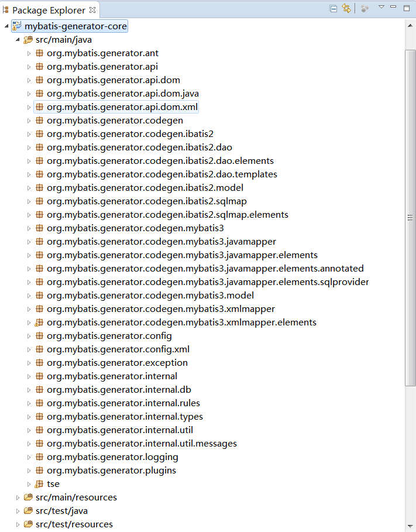
Task: Expand the org.mybatis.generator.codegen package
Action: coord(29,121)
